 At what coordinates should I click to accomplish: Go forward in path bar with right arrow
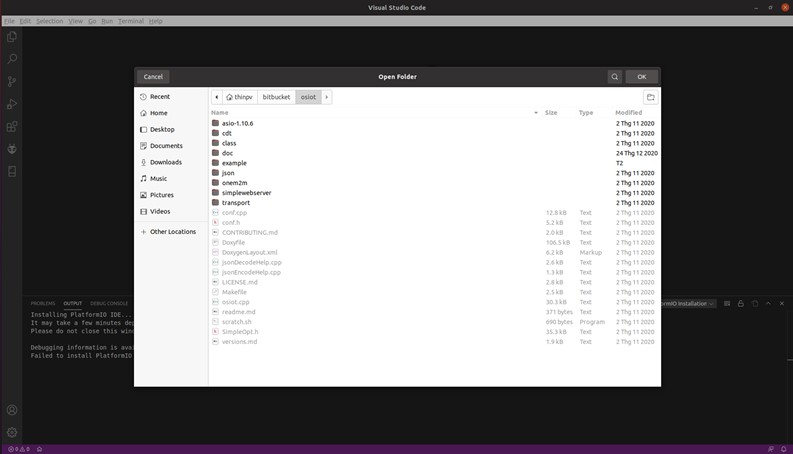pyautogui.click(x=326, y=97)
